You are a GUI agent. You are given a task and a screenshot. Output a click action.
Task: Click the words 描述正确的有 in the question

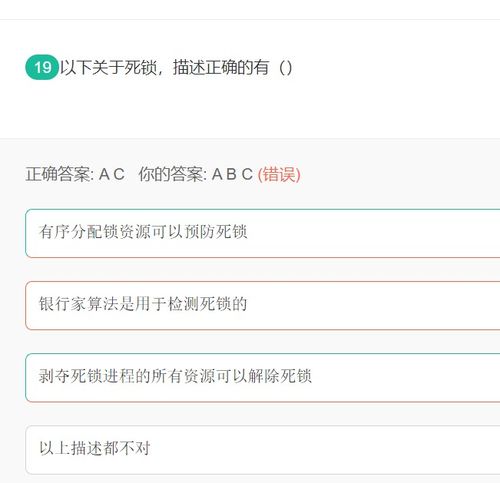point(221,68)
